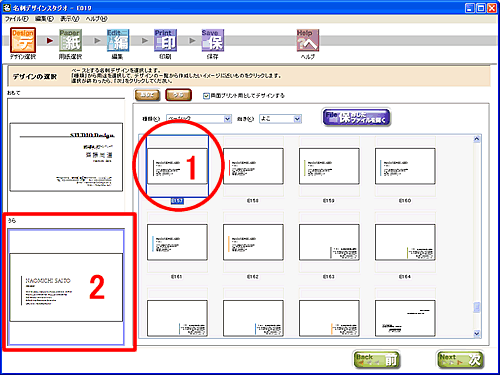This screenshot has height=375, width=500.
Task: Open the 表示 menu
Action: pos(69,19)
